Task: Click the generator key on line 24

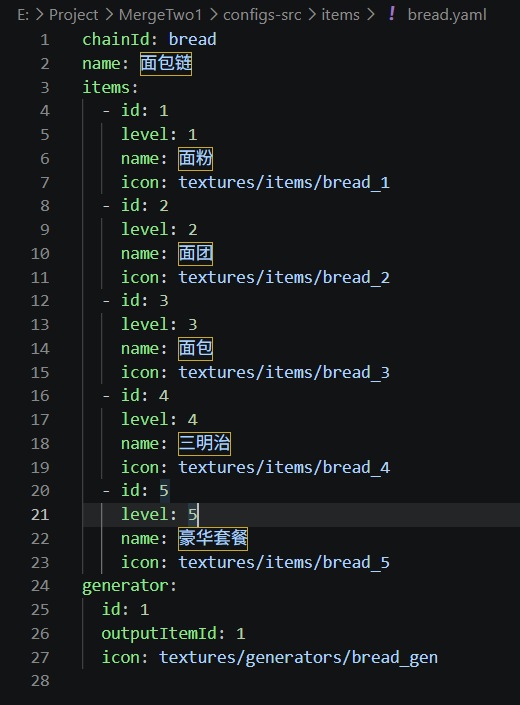Action: (126, 586)
